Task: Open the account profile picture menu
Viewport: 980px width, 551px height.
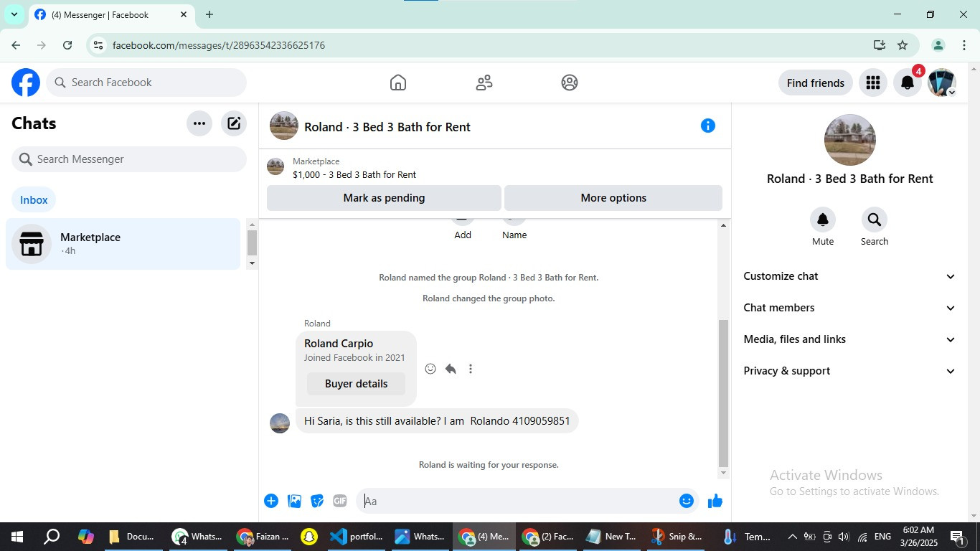Action: coord(942,83)
